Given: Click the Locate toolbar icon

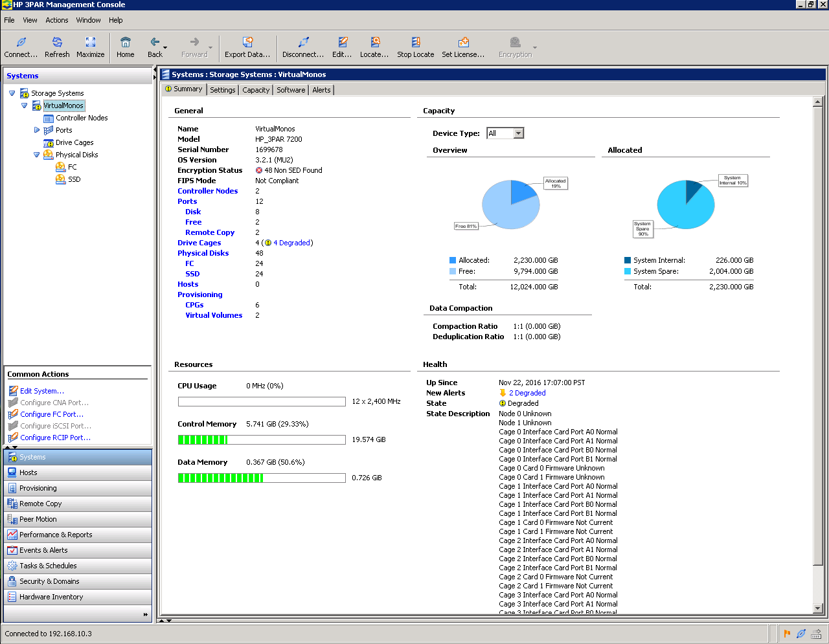Looking at the screenshot, I should [x=374, y=47].
